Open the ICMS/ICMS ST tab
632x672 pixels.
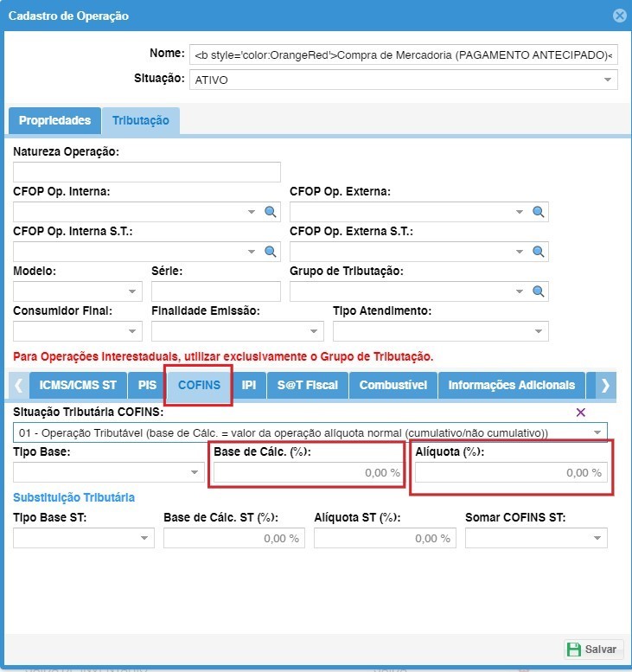[x=78, y=386]
